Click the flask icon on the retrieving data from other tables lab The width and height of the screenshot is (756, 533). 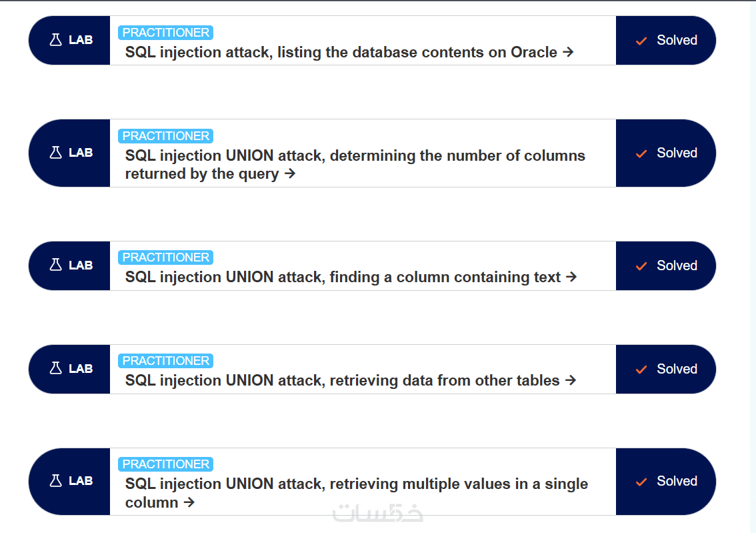click(x=56, y=369)
